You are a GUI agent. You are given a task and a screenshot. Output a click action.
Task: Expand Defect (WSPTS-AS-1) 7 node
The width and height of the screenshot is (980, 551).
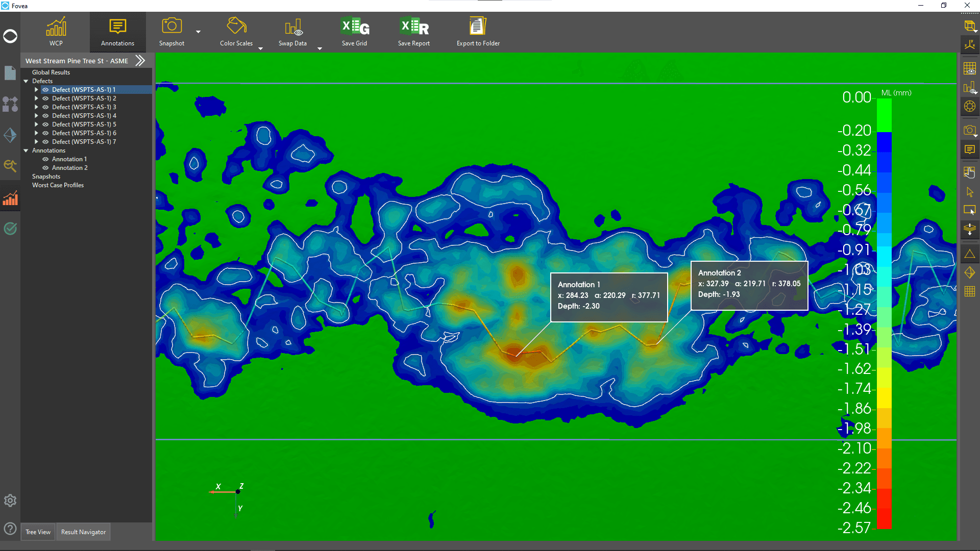click(x=36, y=142)
